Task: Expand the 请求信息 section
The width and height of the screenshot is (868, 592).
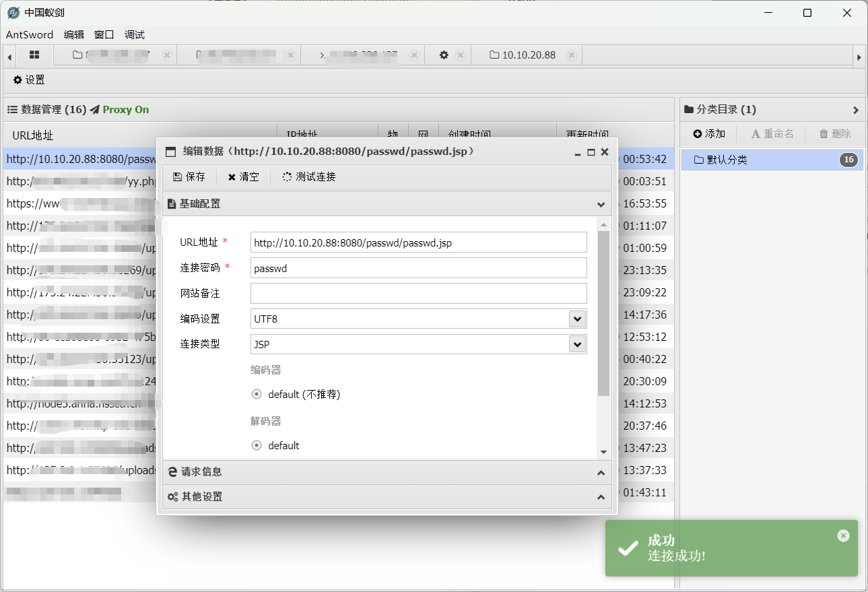Action: (x=601, y=473)
